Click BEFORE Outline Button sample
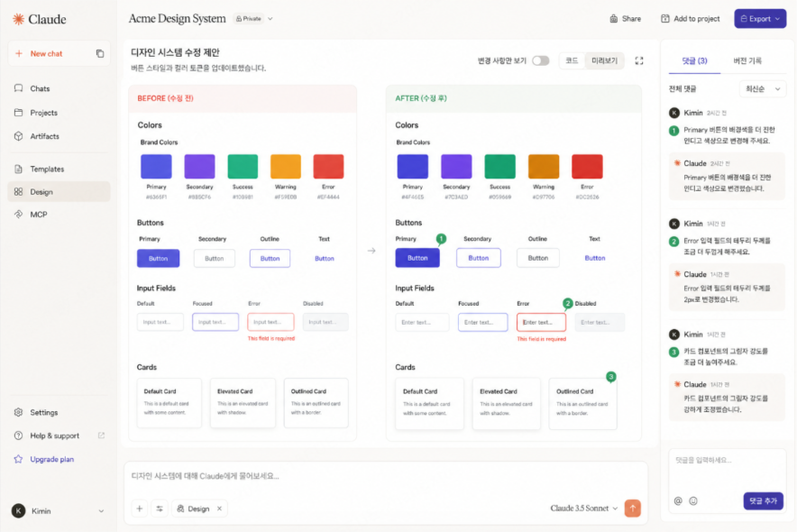 [270, 258]
